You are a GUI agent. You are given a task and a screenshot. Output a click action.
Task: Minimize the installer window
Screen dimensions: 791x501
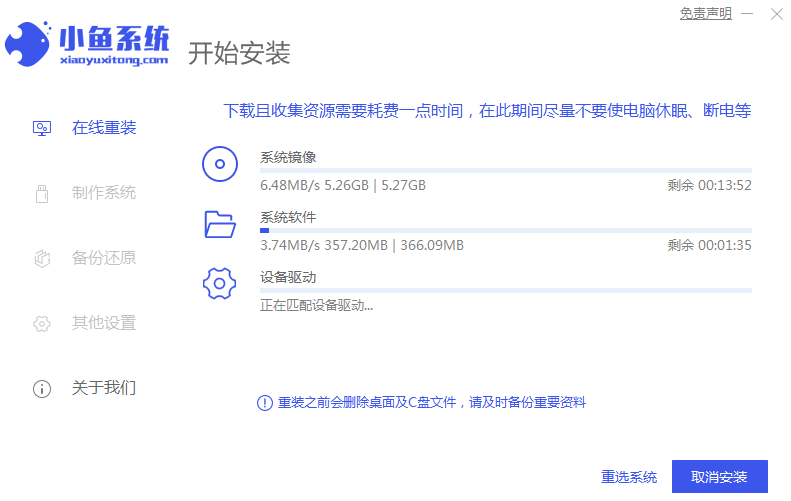click(748, 14)
